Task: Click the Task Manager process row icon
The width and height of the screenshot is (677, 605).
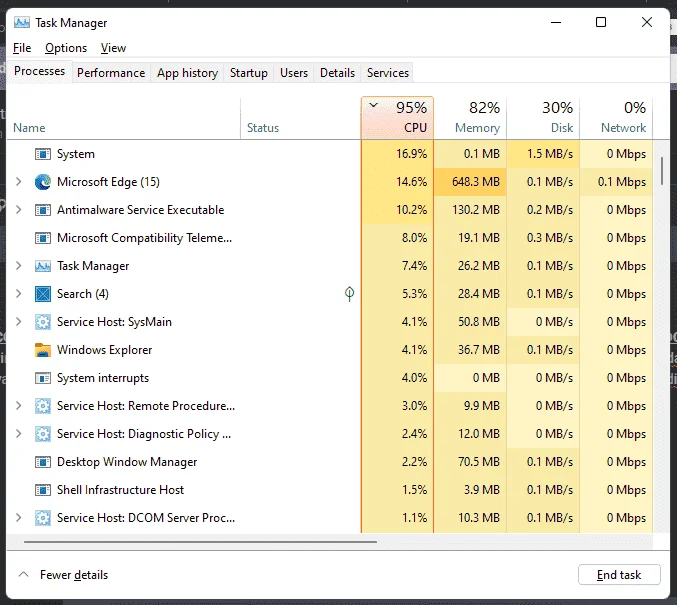Action: click(x=43, y=266)
